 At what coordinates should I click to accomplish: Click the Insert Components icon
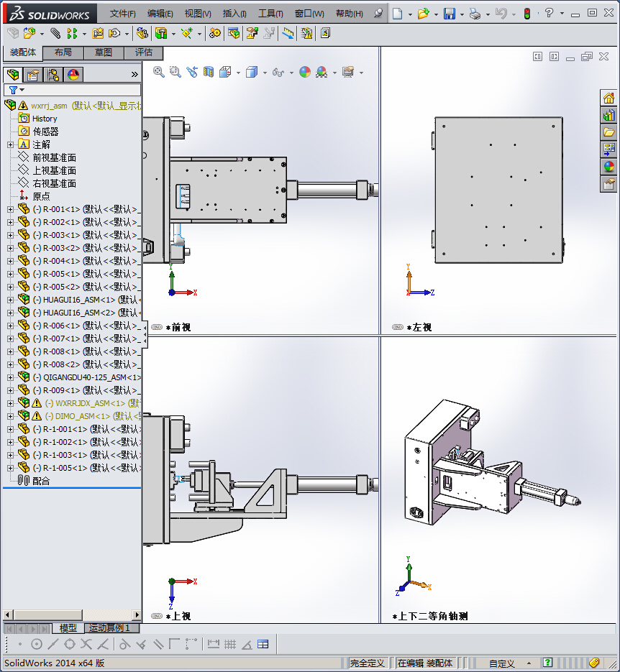point(29,33)
